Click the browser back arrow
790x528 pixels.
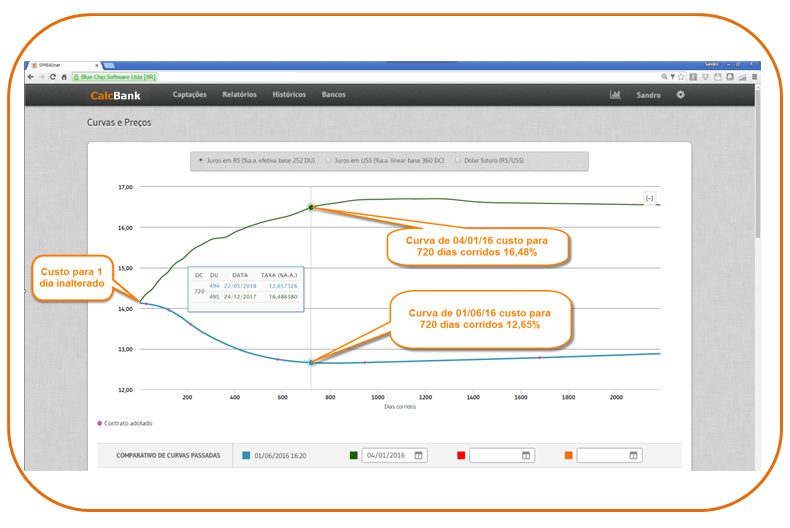pos(31,77)
